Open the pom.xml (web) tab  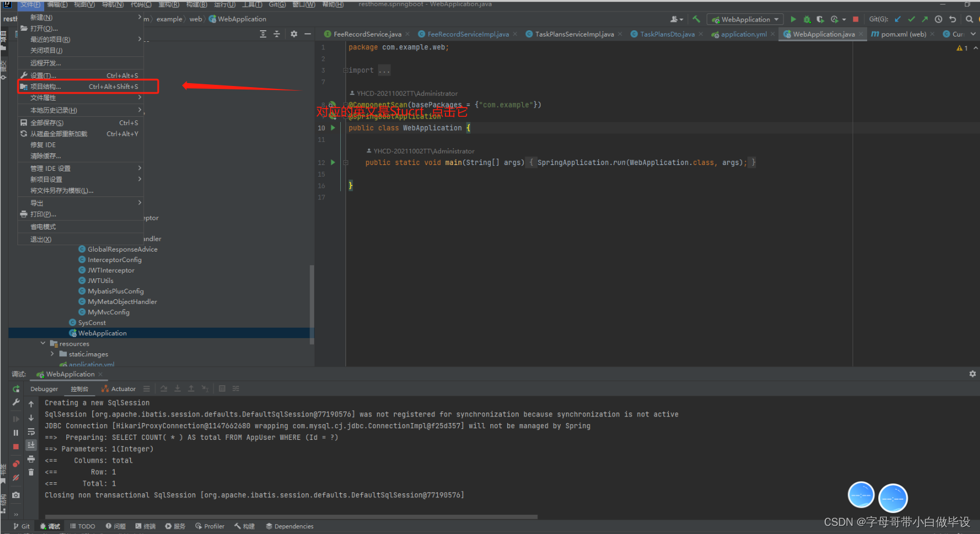coord(903,34)
